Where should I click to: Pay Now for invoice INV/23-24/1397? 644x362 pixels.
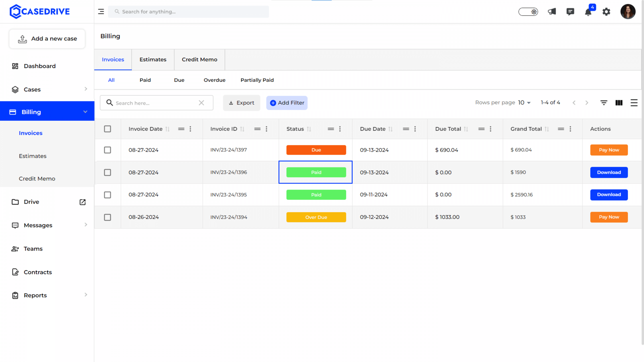click(x=609, y=150)
